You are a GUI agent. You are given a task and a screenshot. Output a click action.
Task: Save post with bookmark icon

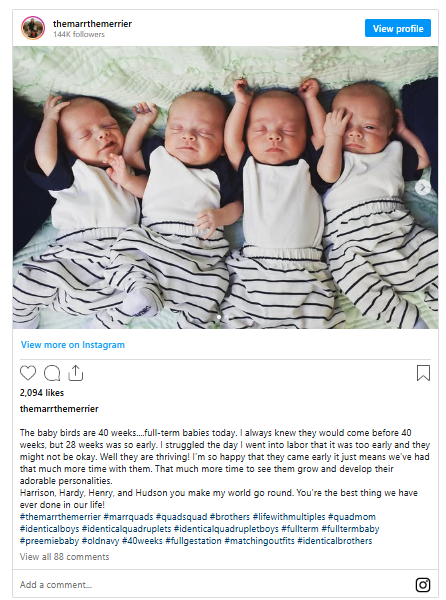point(423,373)
